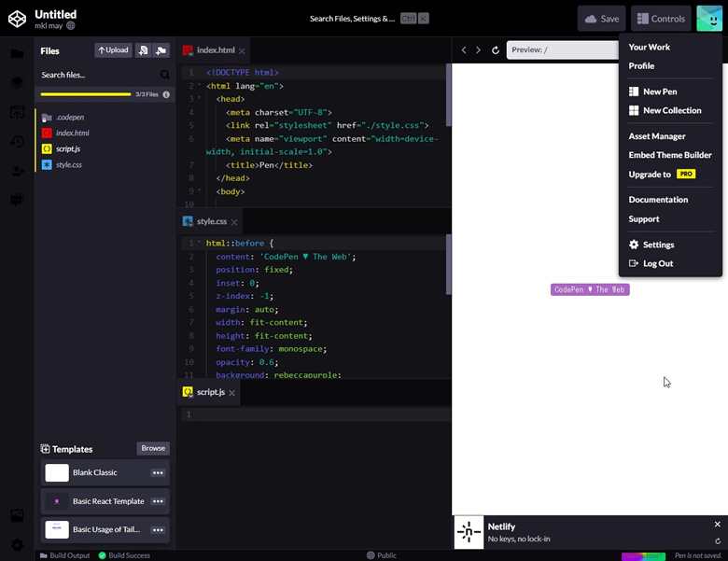Image resolution: width=728 pixels, height=561 pixels.
Task: Open the Files folder sidebar icon
Action: click(x=17, y=54)
